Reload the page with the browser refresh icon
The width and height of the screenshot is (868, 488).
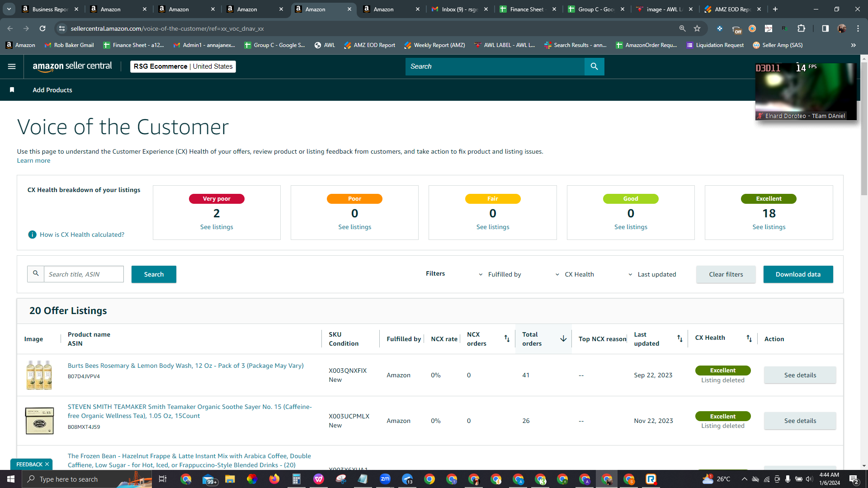point(42,28)
